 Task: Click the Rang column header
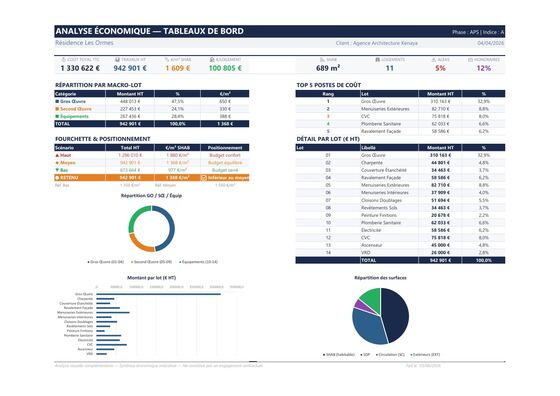pos(328,94)
